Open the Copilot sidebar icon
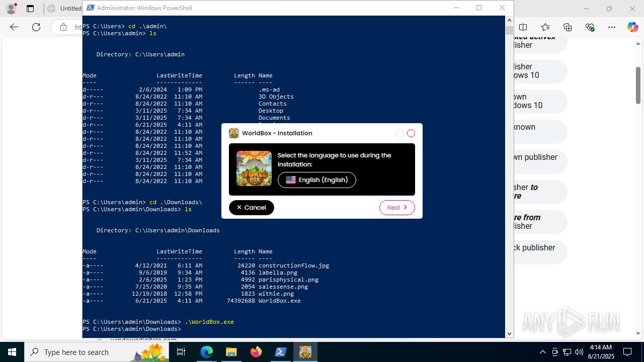This screenshot has width=644, height=362. [632, 27]
